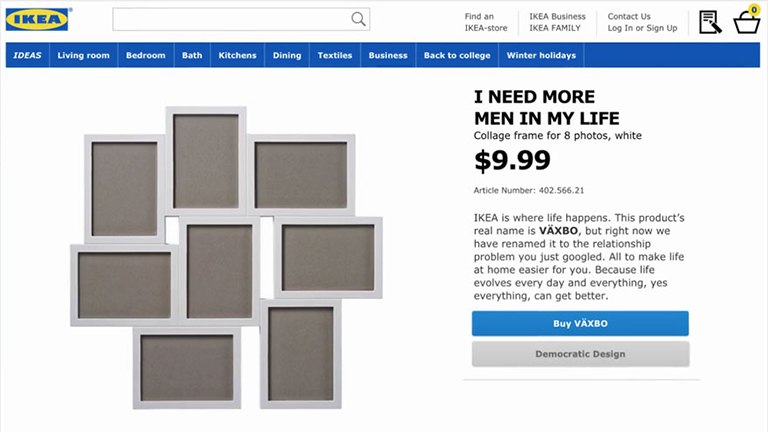This screenshot has height=432, width=768.
Task: Select the Dining menu item
Action: pyautogui.click(x=287, y=56)
